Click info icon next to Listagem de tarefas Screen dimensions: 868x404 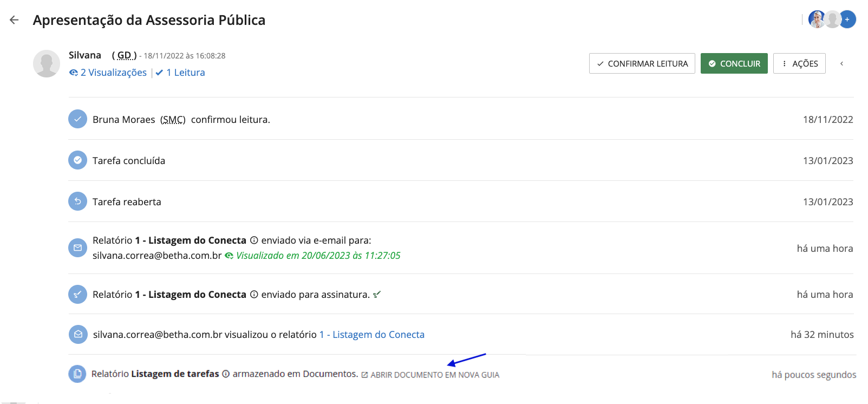pyautogui.click(x=226, y=374)
